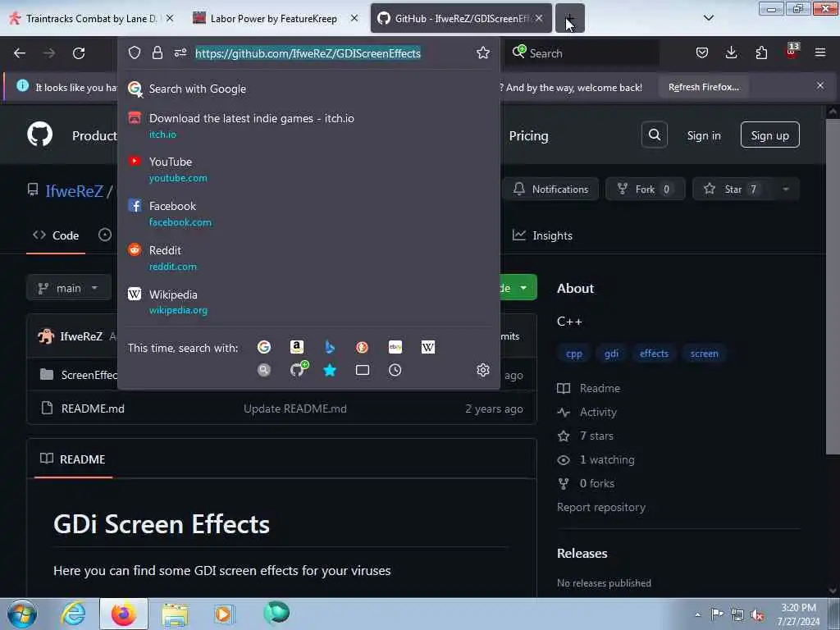The image size is (840, 630).
Task: Open the Windows Start button
Action: (x=22, y=614)
